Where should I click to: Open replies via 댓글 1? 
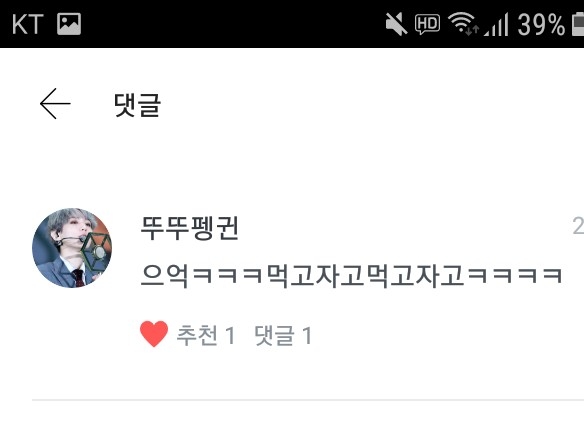[283, 335]
